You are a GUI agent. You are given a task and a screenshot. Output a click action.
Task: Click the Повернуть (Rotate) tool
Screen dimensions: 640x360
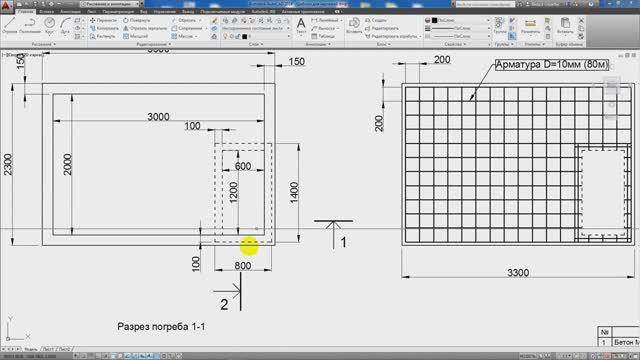click(137, 20)
